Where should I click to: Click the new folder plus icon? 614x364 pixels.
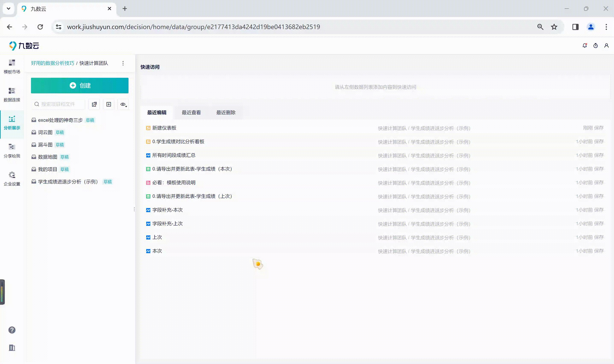pyautogui.click(x=109, y=104)
